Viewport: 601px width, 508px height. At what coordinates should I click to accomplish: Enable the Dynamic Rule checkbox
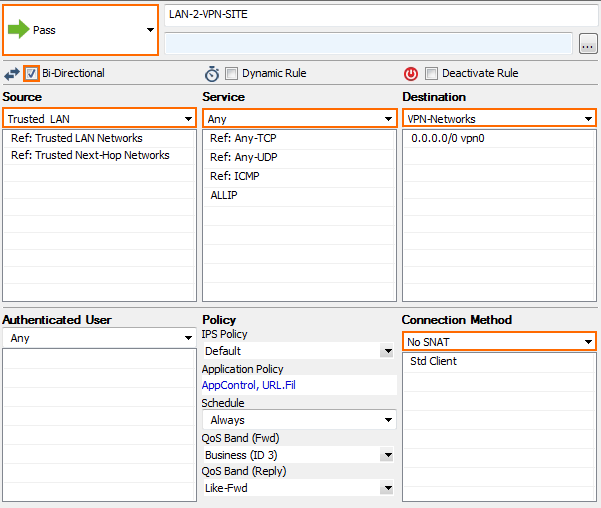pos(231,73)
